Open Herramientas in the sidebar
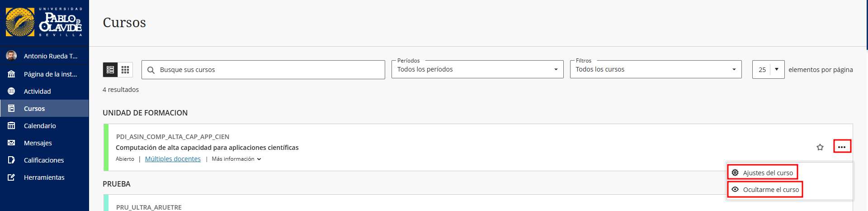Viewport: 868px width, 211px height. 44,177
